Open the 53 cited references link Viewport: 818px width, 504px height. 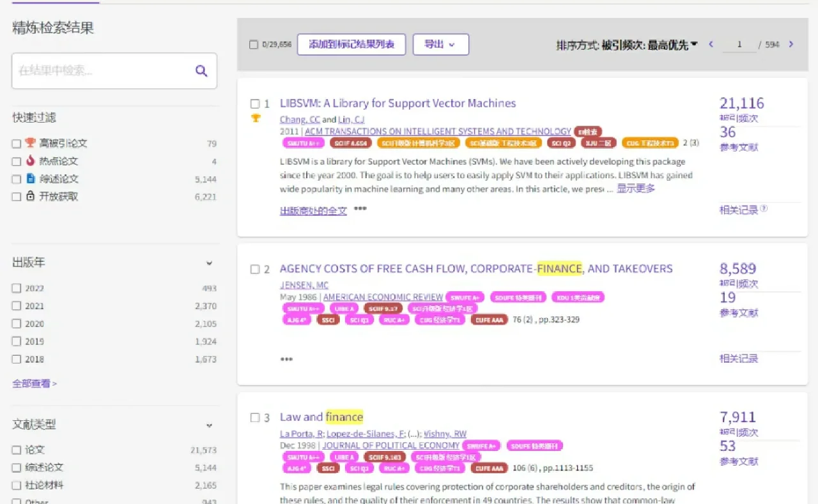(728, 446)
